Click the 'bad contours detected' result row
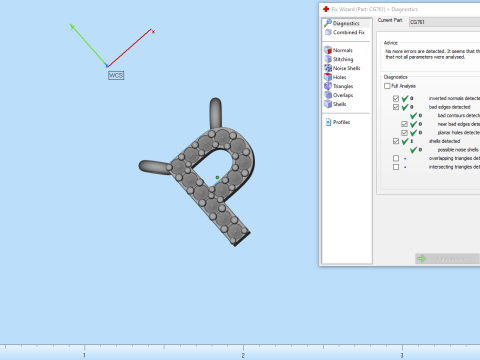Screen dimensions: 480x360 tap(445, 115)
